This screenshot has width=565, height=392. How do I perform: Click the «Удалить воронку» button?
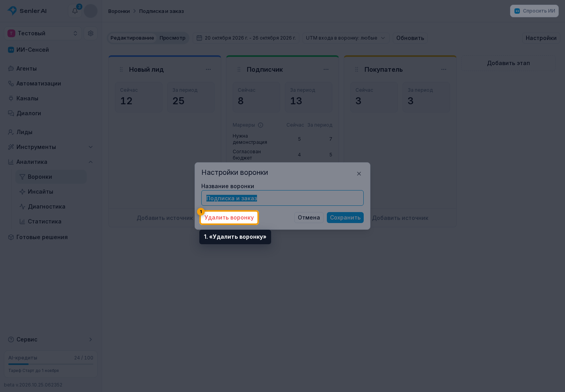tap(229, 218)
